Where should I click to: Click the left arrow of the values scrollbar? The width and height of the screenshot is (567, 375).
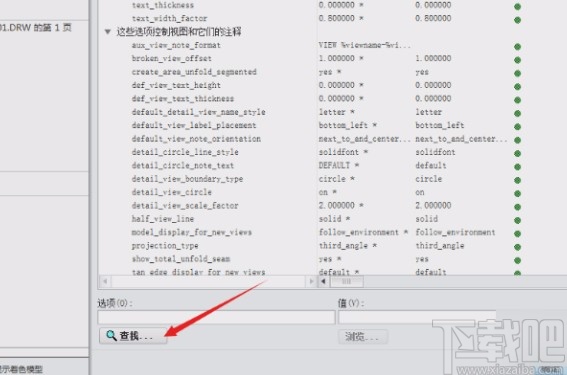(323, 281)
